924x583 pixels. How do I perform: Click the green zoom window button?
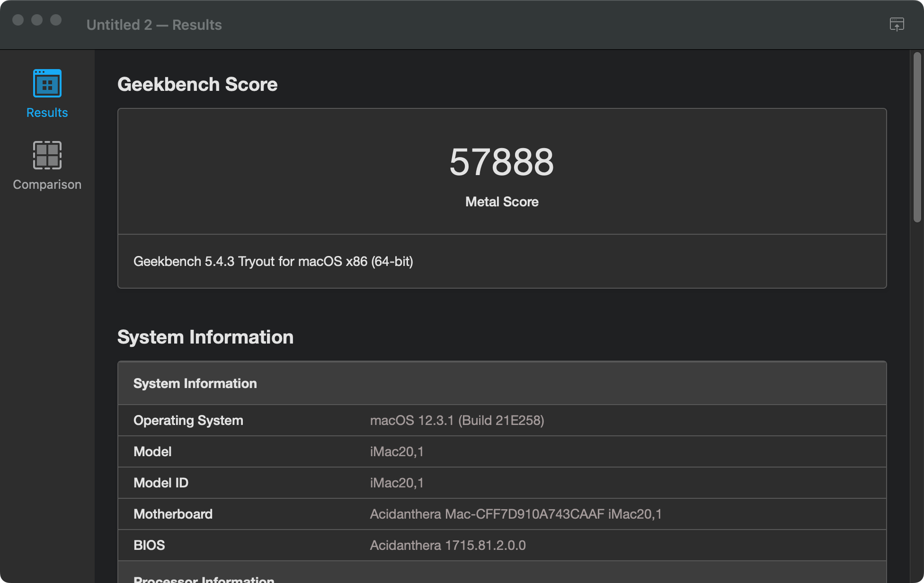coord(56,20)
